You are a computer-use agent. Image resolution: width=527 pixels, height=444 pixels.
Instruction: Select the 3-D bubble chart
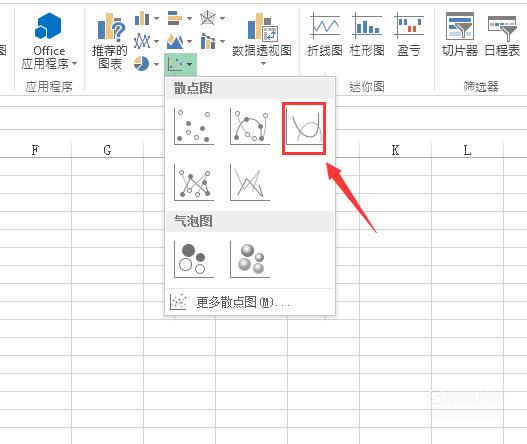click(250, 259)
